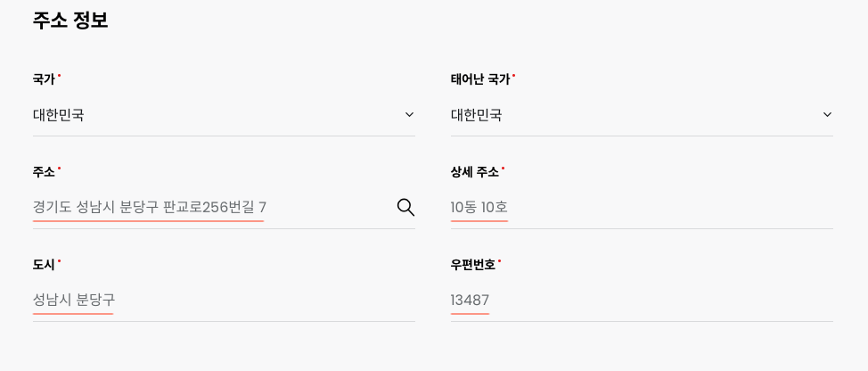Click the 주소 field label
This screenshot has width=868, height=371.
(44, 172)
